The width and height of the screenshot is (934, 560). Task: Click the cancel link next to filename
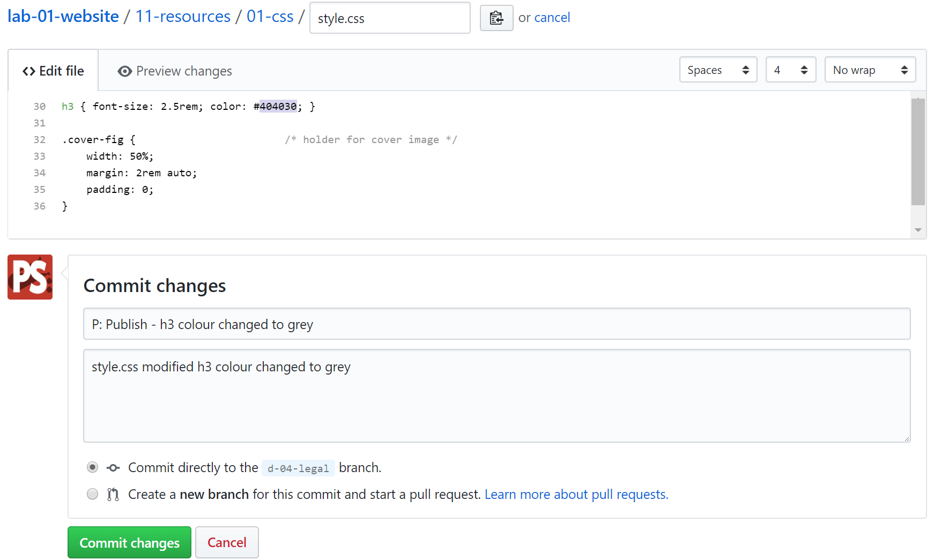[x=552, y=18]
